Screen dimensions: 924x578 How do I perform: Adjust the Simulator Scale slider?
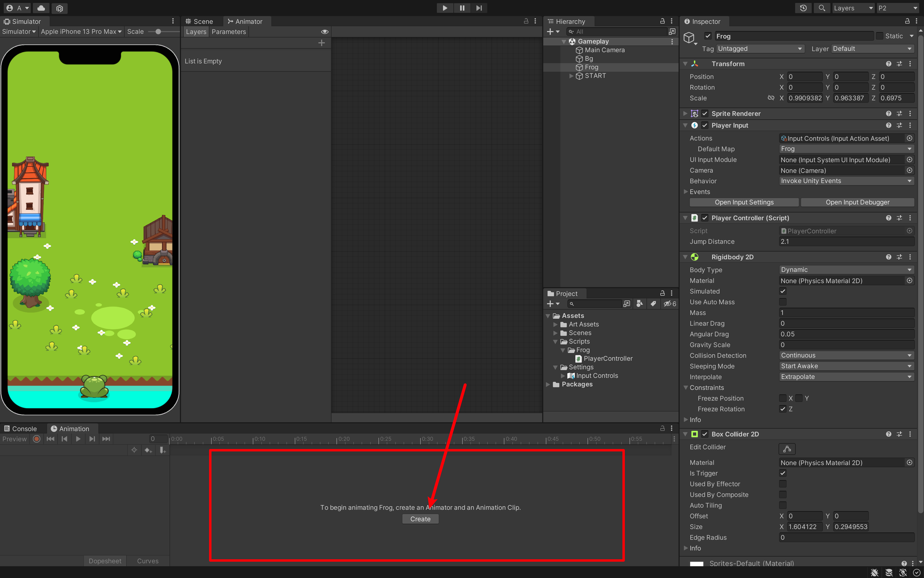pos(158,32)
